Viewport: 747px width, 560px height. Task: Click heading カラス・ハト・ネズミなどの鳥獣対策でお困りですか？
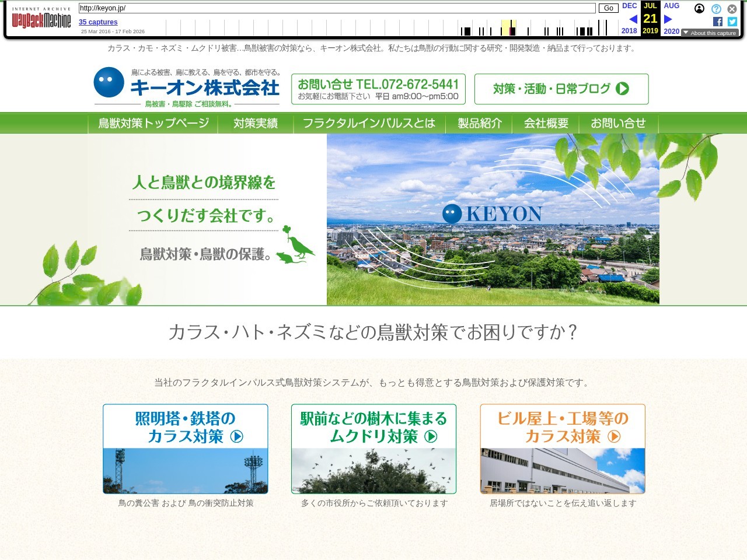pyautogui.click(x=373, y=332)
